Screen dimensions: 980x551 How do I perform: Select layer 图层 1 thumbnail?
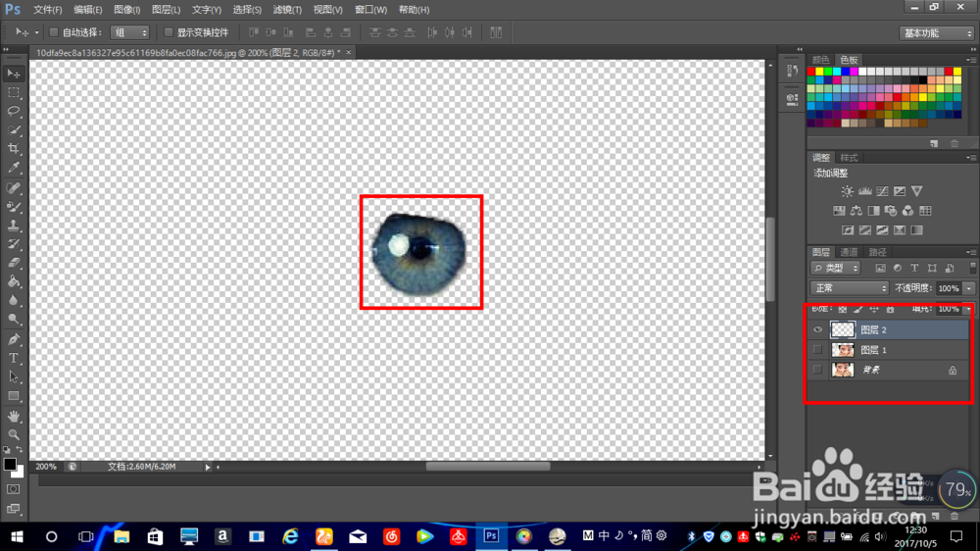(842, 350)
